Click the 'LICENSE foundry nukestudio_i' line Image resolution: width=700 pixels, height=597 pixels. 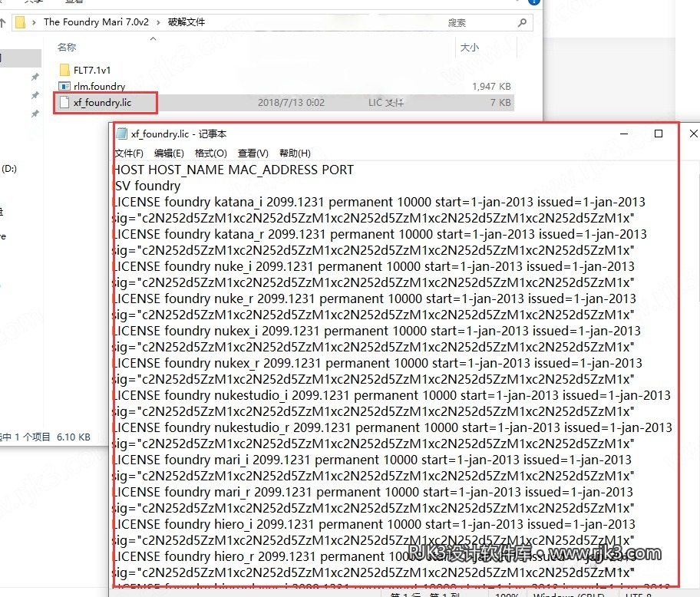point(393,395)
